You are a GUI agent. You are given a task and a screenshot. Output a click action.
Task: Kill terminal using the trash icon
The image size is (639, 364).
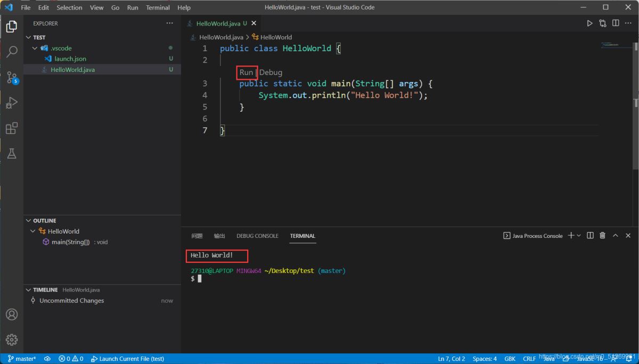pos(603,236)
